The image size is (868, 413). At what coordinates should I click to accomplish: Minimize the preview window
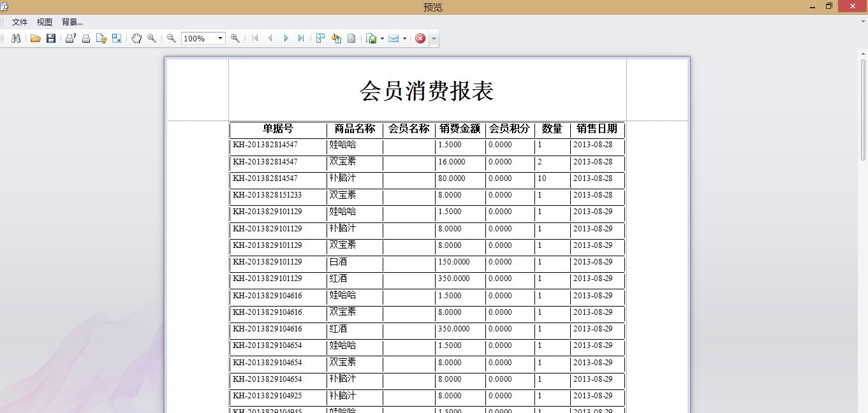[813, 6]
